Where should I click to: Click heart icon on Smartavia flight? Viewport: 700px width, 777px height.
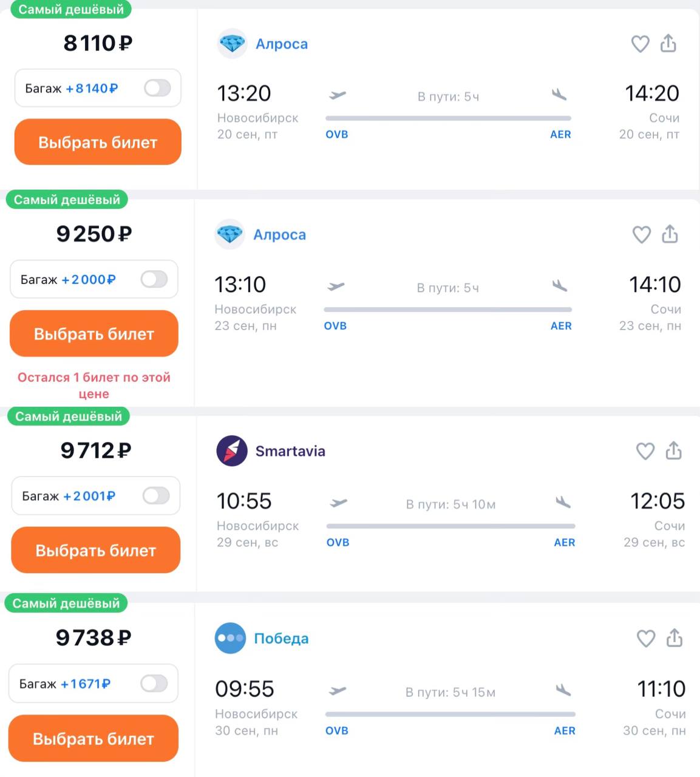pyautogui.click(x=645, y=451)
